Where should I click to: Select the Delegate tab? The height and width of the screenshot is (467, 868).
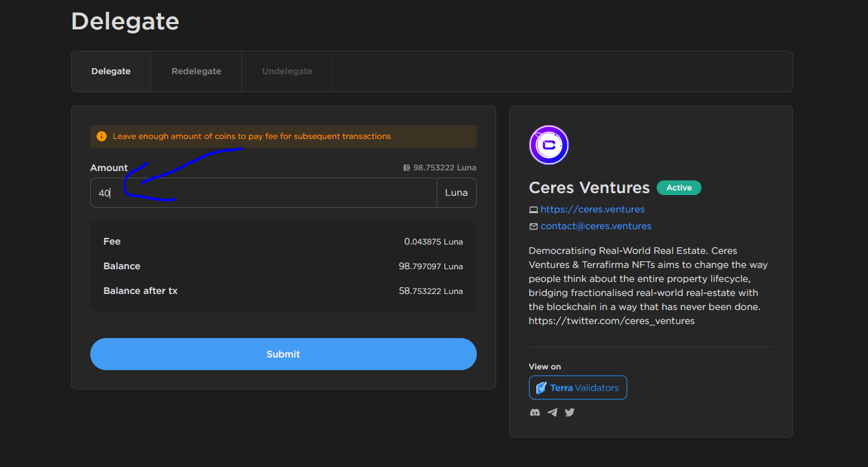pyautogui.click(x=111, y=71)
